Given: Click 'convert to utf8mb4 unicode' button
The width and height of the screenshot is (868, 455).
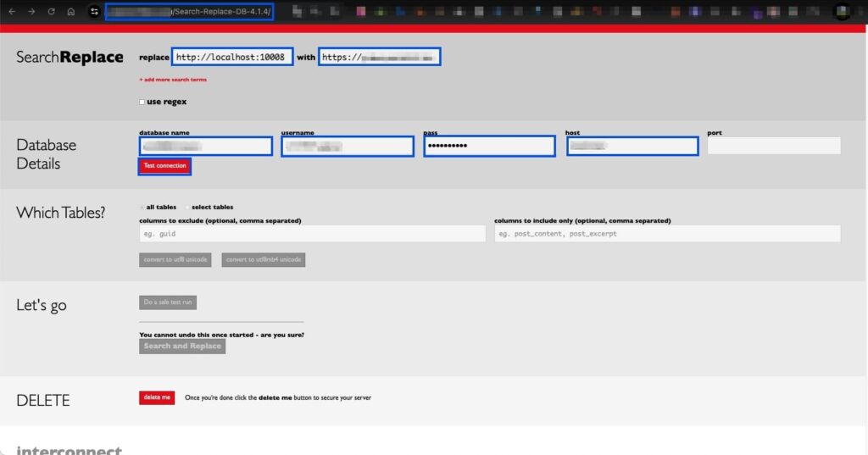Looking at the screenshot, I should [x=263, y=259].
